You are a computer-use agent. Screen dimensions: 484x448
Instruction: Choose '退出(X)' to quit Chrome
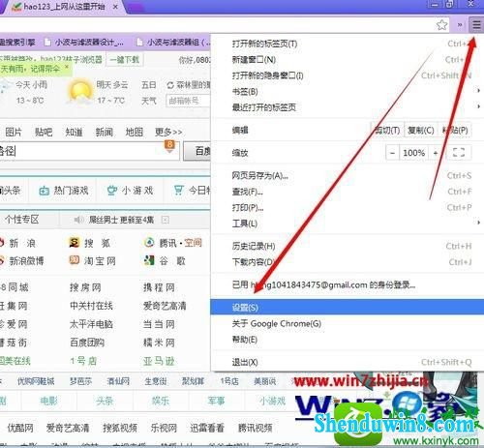347,362
